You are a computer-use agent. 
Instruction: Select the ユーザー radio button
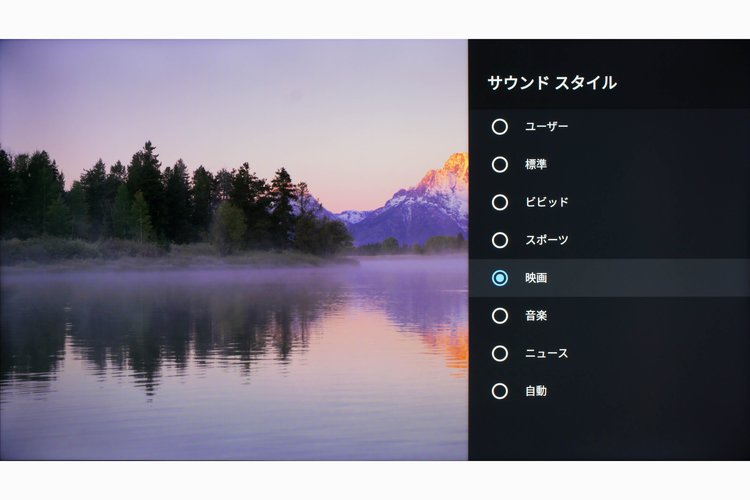500,127
